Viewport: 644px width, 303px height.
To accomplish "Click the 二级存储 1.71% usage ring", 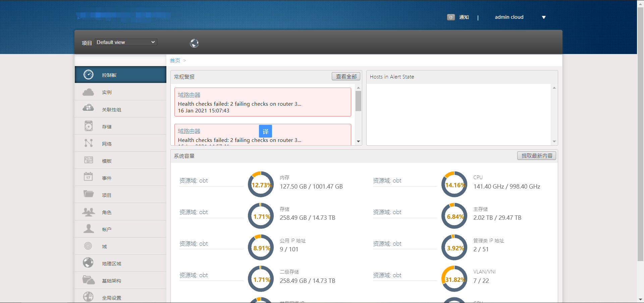I will [x=261, y=279].
